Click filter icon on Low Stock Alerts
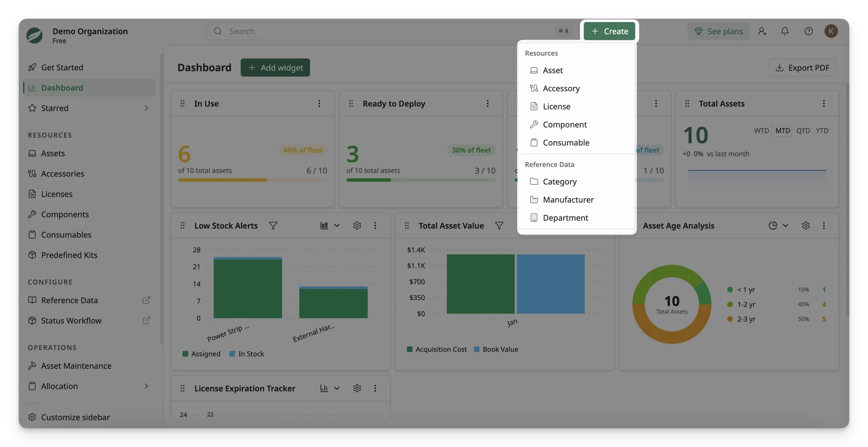868x447 pixels. tap(273, 226)
